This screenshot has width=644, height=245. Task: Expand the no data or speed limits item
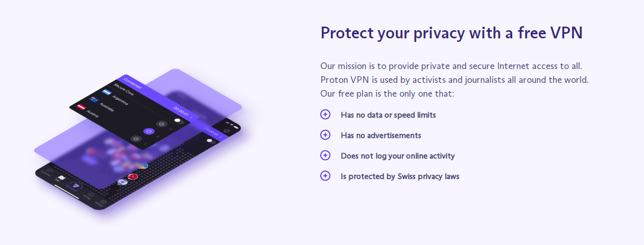point(325,115)
